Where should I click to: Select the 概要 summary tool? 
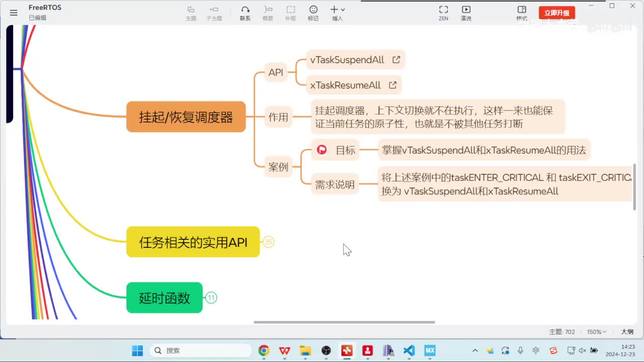(x=268, y=13)
